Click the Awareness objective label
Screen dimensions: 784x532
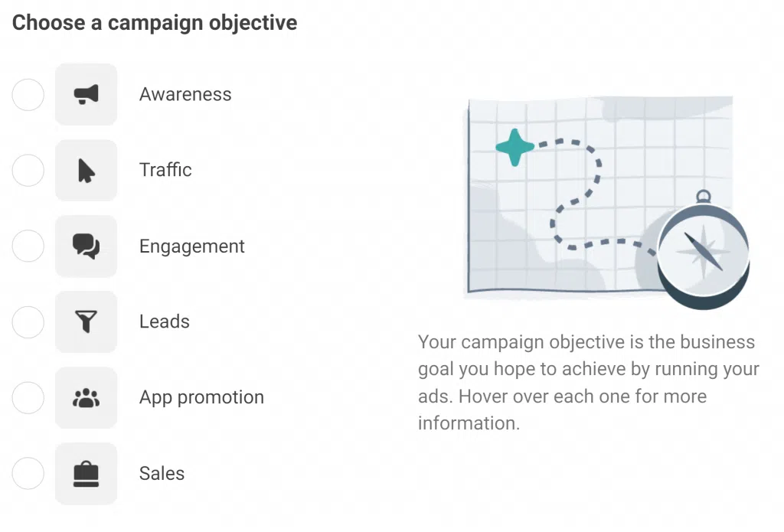point(185,94)
